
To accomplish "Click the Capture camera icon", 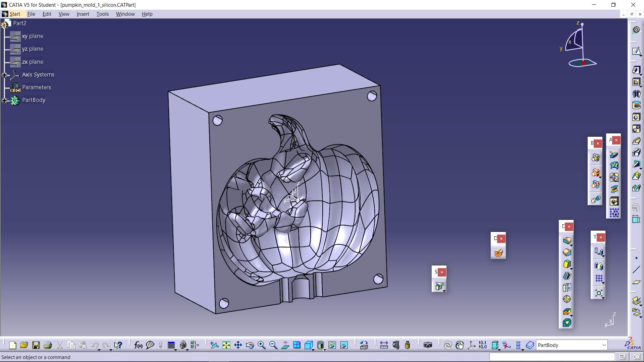I will 428,345.
